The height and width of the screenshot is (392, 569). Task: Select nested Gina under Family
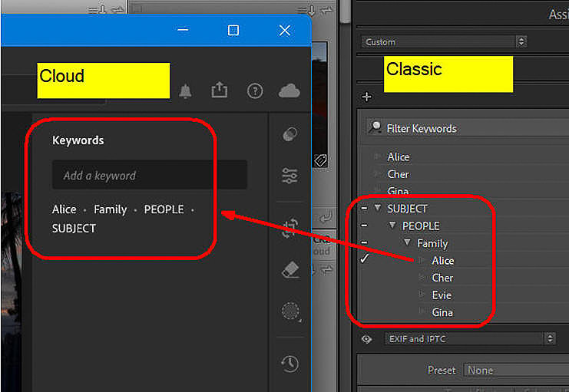(442, 312)
